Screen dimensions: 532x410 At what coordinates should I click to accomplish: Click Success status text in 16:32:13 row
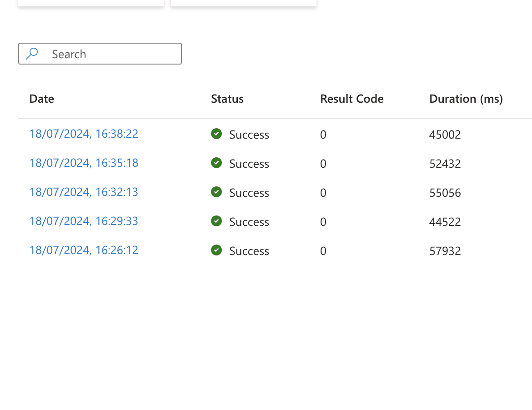(249, 193)
